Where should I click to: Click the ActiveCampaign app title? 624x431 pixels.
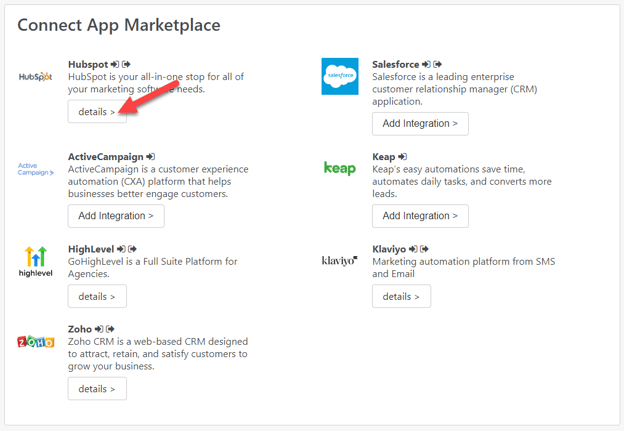click(x=105, y=157)
